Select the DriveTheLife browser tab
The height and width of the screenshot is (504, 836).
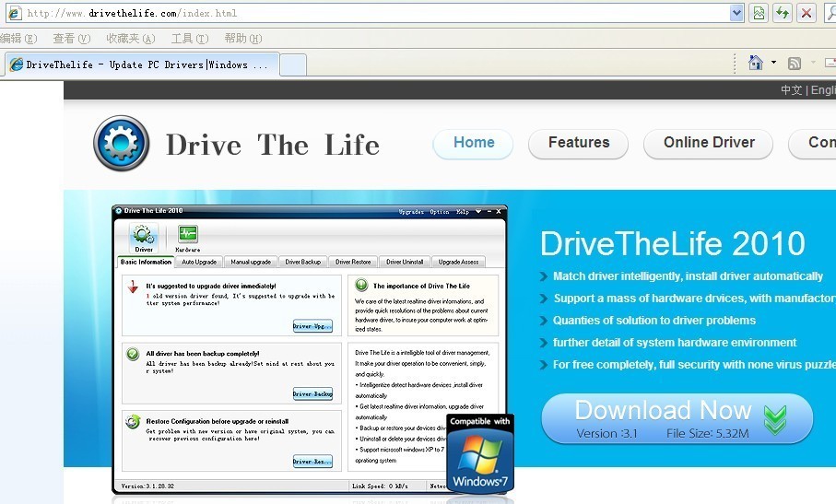click(x=142, y=64)
